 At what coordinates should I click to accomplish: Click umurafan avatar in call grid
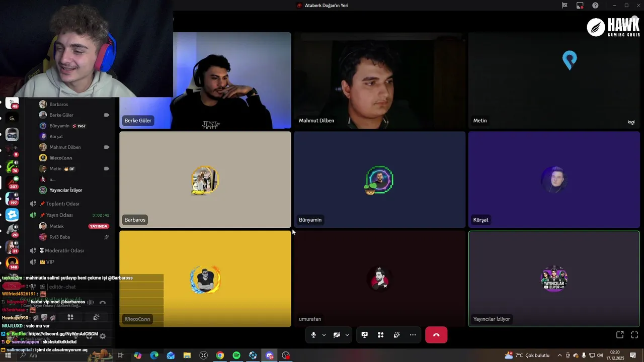(379, 279)
